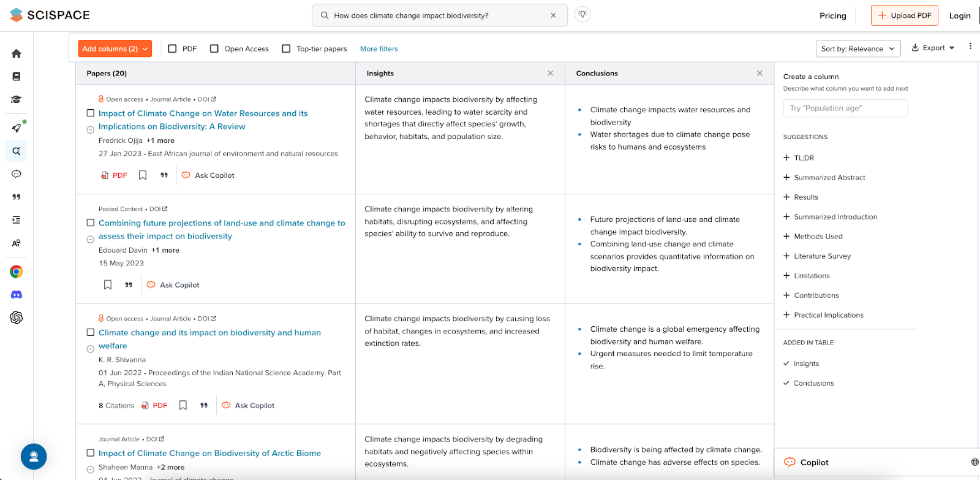The width and height of the screenshot is (980, 480).
Task: Remove the Conclusions column with its X
Action: 760,73
